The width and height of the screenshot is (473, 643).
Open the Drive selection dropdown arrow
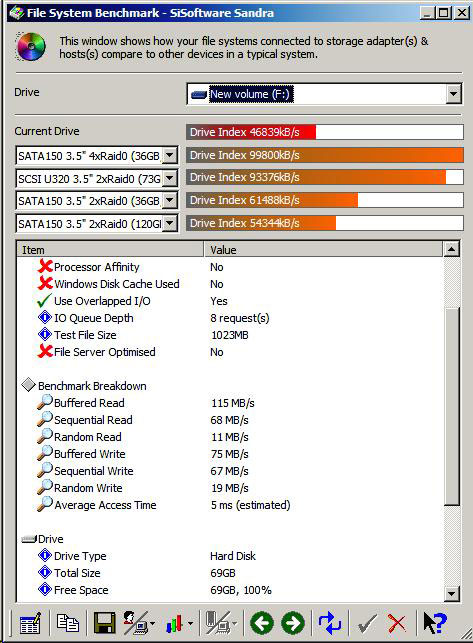tap(453, 94)
